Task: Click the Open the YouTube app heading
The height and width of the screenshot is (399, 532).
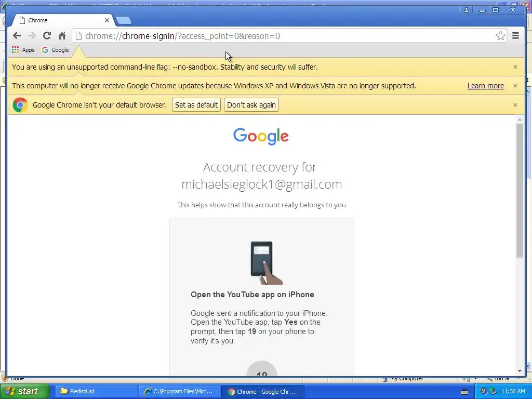Action: coord(252,295)
